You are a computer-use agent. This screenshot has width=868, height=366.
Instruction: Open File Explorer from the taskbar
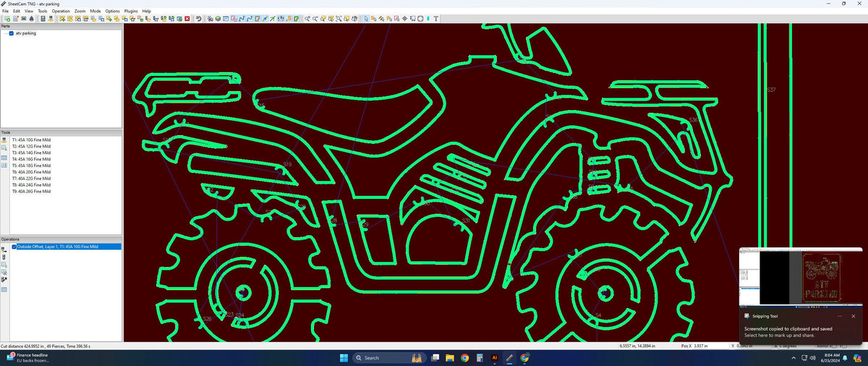[x=450, y=357]
